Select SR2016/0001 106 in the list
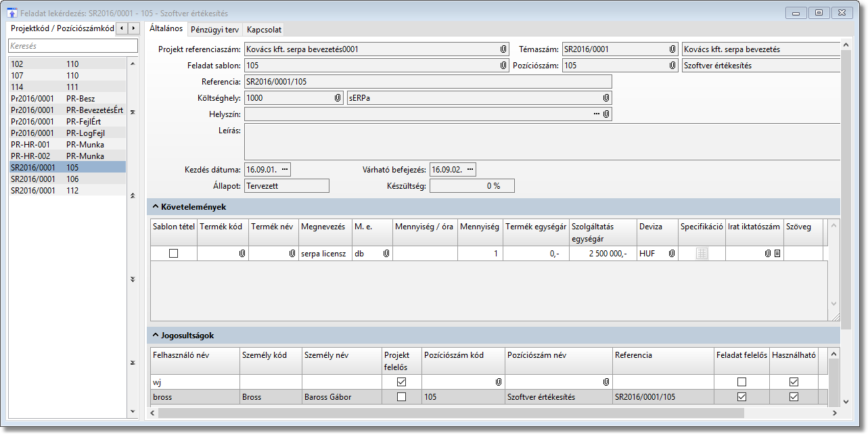 pos(67,179)
